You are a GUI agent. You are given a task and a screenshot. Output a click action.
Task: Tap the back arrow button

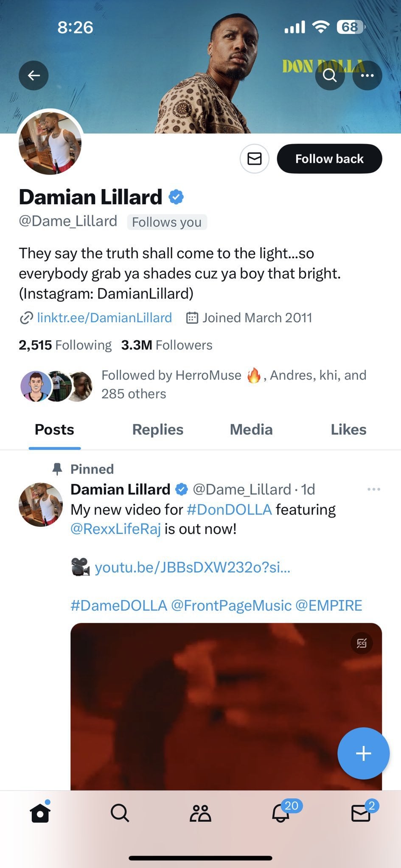[x=34, y=75]
